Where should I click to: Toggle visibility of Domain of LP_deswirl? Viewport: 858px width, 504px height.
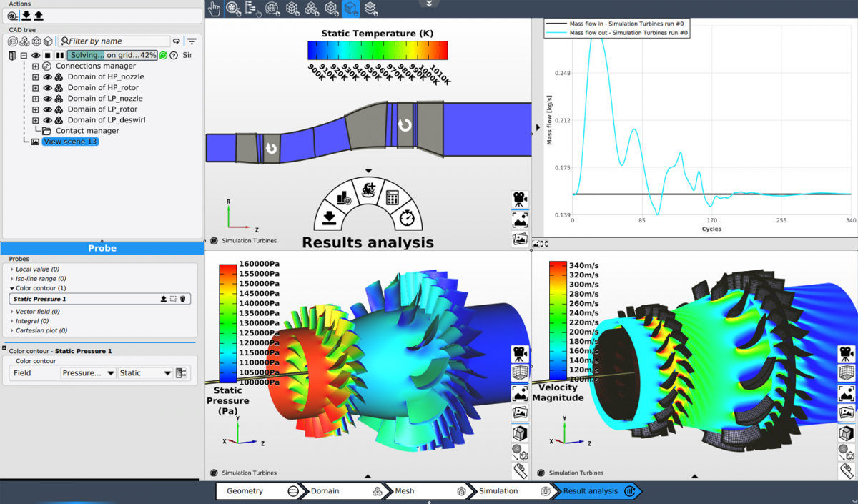[x=48, y=120]
